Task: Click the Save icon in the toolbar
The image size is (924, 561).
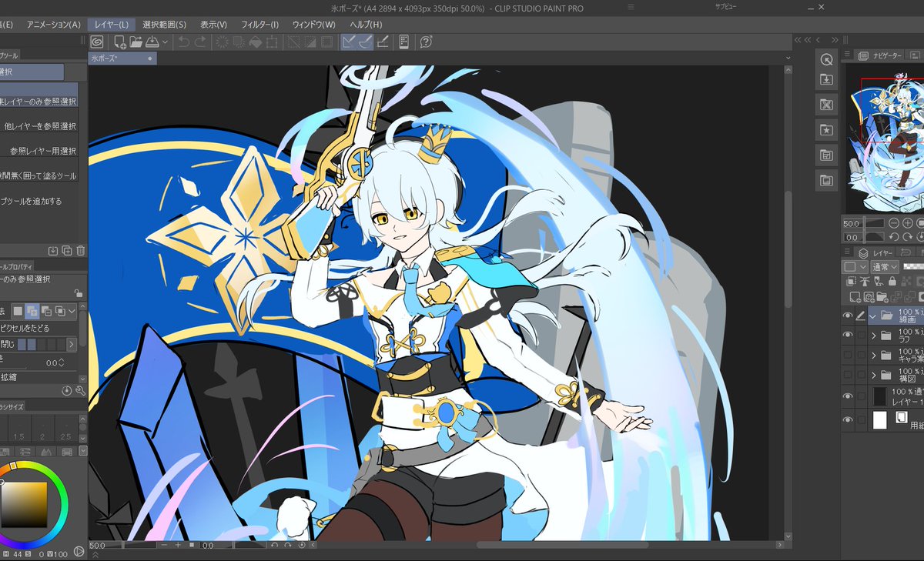Action: (154, 42)
